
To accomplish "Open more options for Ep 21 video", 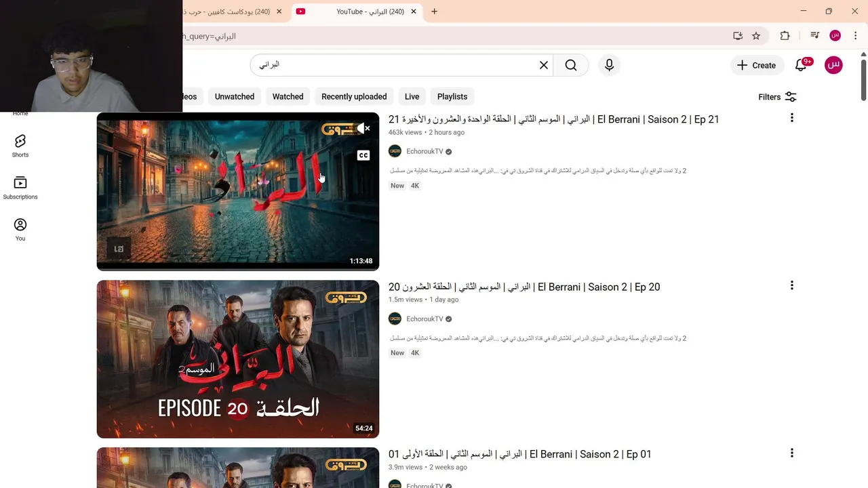I will (791, 118).
